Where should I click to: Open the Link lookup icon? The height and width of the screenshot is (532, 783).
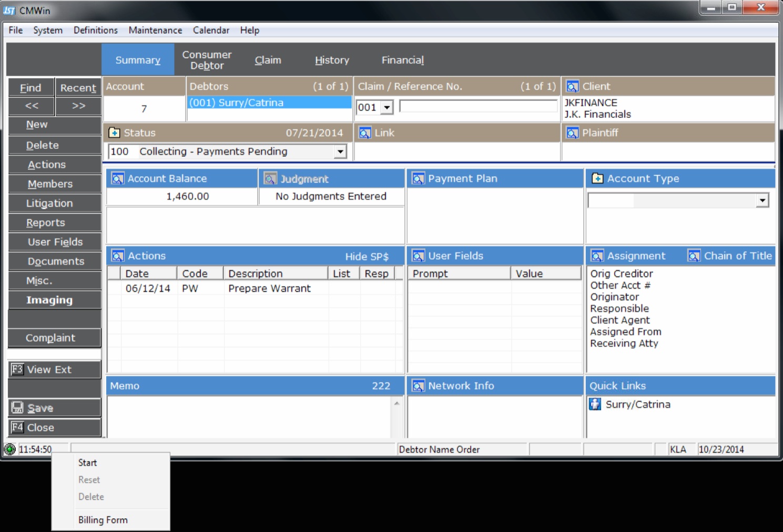coord(364,133)
